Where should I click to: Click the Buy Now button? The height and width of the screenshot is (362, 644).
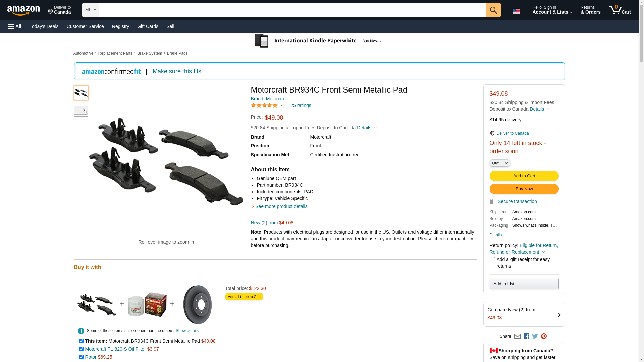[524, 189]
